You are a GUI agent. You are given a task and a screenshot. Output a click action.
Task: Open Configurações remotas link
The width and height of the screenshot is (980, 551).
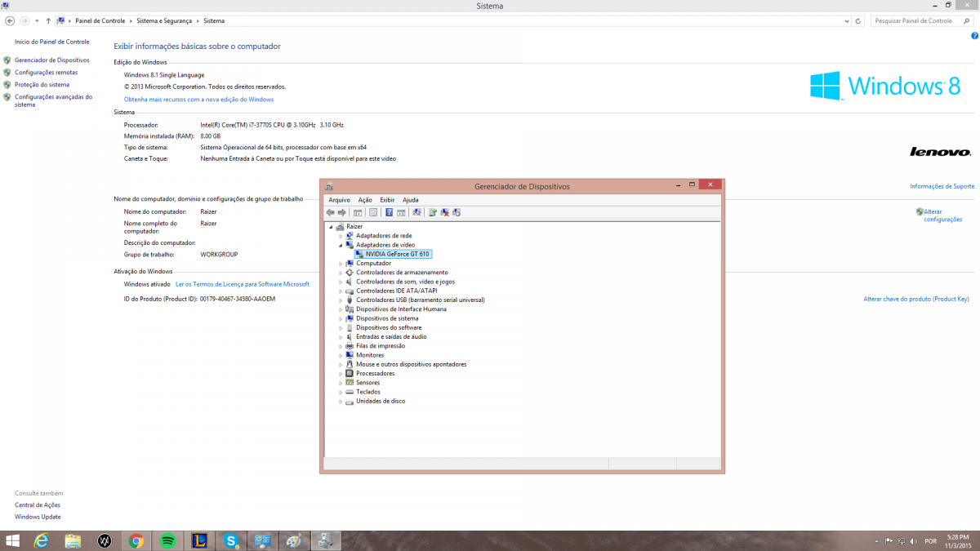(47, 73)
